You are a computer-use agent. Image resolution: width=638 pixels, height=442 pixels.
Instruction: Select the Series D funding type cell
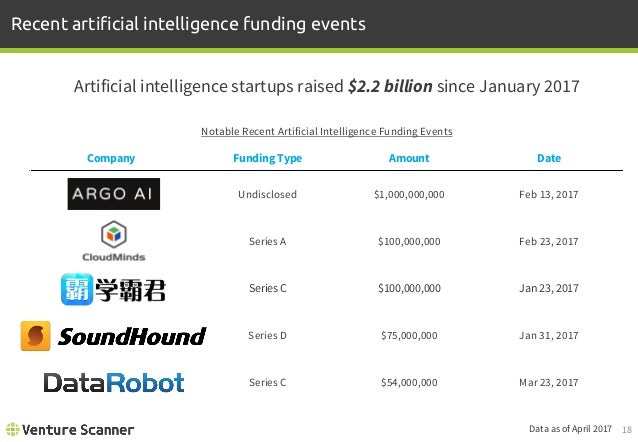tap(267, 335)
